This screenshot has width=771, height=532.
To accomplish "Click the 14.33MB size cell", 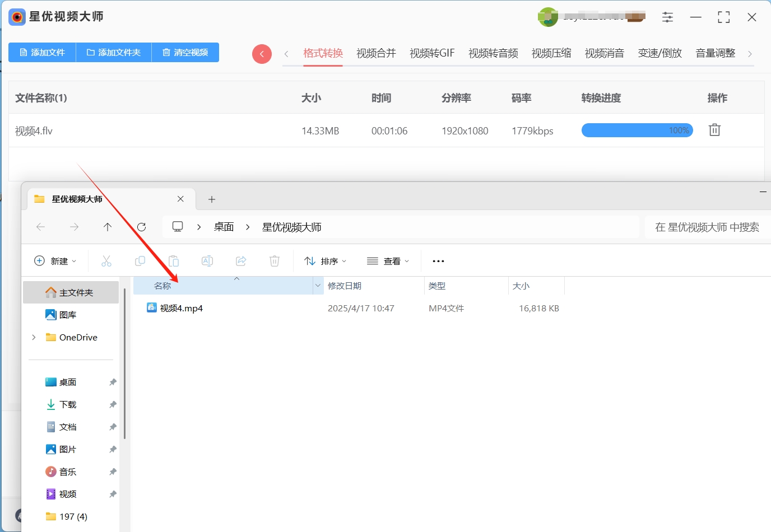I will 321,131.
